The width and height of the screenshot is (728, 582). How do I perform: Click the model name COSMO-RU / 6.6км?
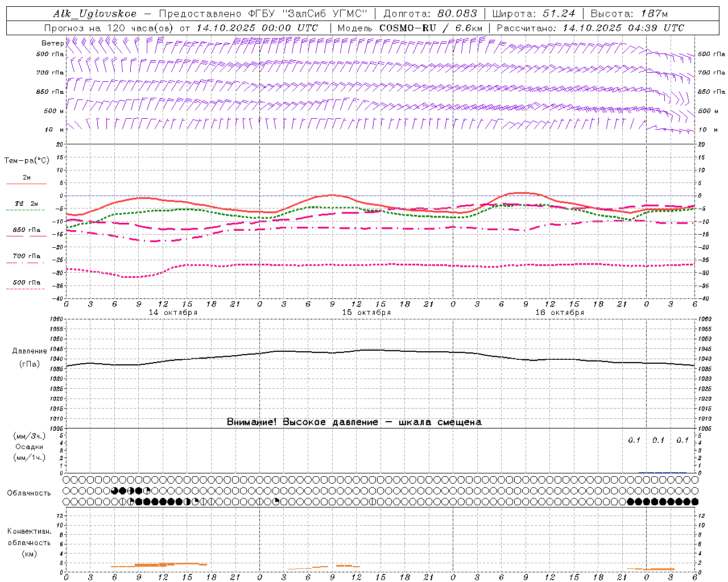(x=431, y=28)
